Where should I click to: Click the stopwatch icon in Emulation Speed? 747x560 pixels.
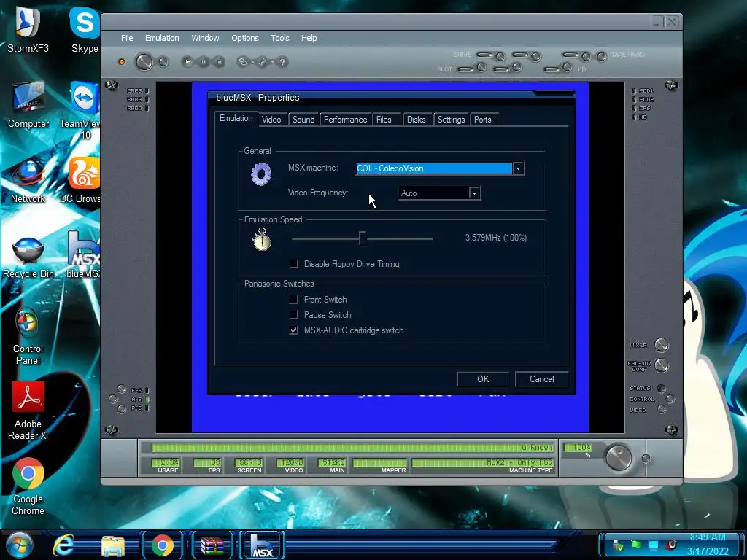click(x=261, y=239)
